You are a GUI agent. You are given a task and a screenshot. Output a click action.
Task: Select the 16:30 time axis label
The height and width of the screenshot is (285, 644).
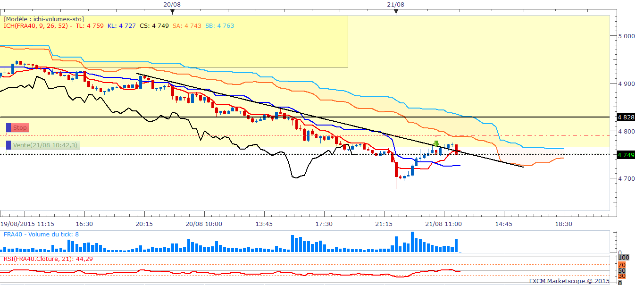[84, 224]
